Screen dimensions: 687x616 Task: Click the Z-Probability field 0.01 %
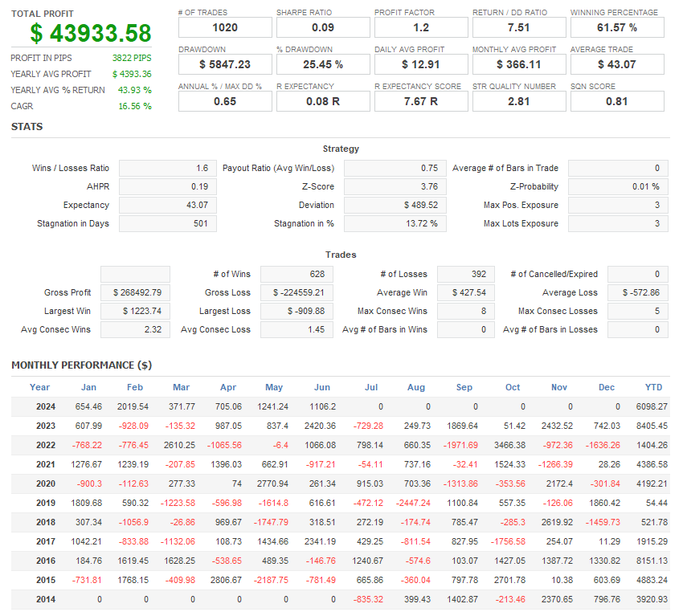pos(618,186)
